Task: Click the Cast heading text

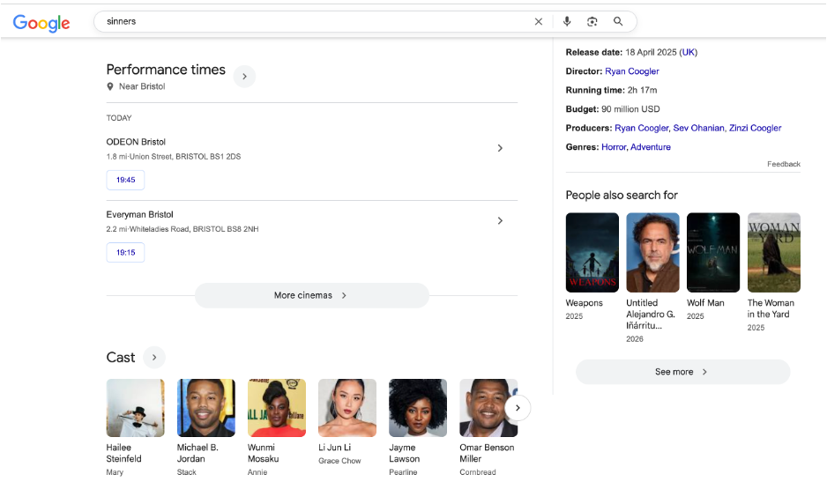Action: click(x=121, y=358)
